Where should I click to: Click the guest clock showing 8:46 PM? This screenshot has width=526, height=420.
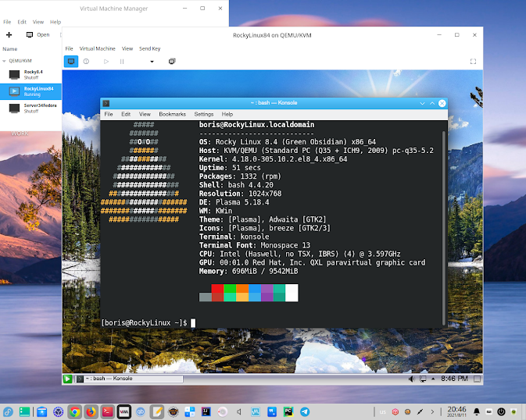click(454, 379)
